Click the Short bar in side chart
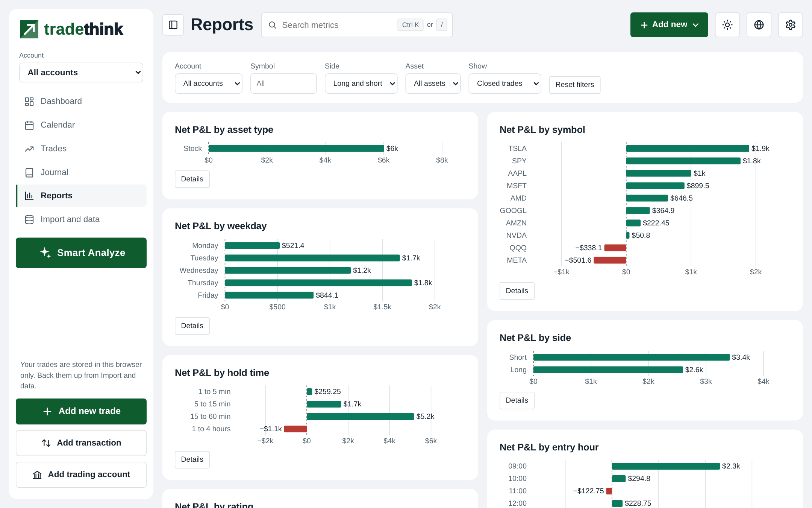The height and width of the screenshot is (508, 812). pos(632,357)
